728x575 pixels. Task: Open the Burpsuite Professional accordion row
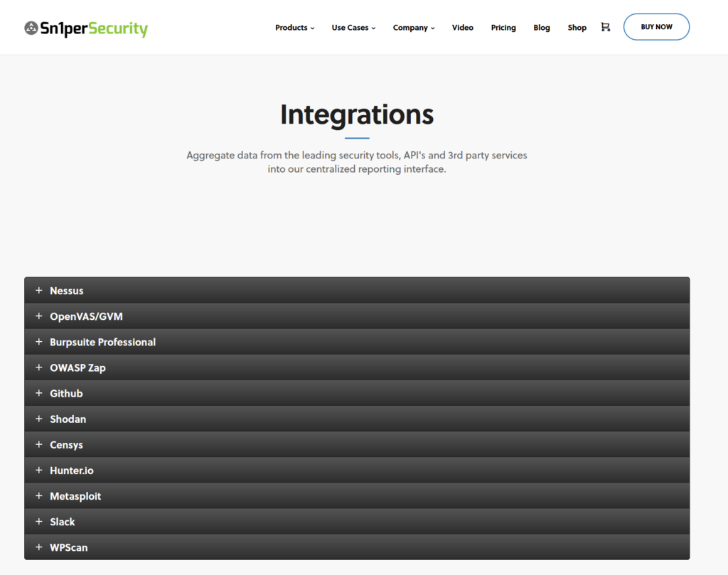click(357, 342)
